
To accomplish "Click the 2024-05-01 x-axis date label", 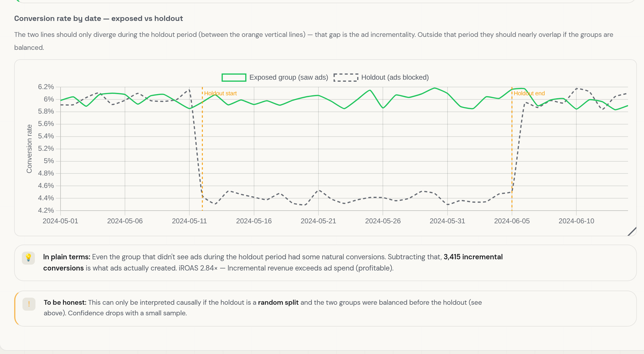I will tap(61, 221).
